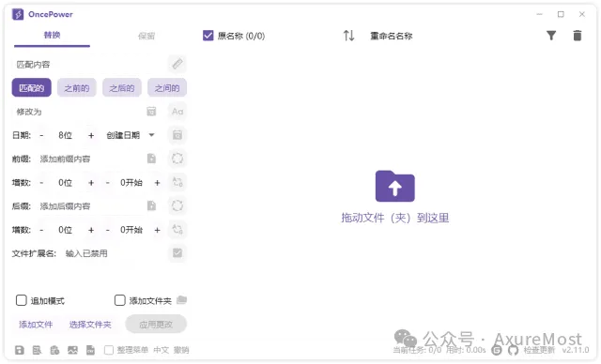Open the Gitee repository icon
601x364 pixels.
497,350
